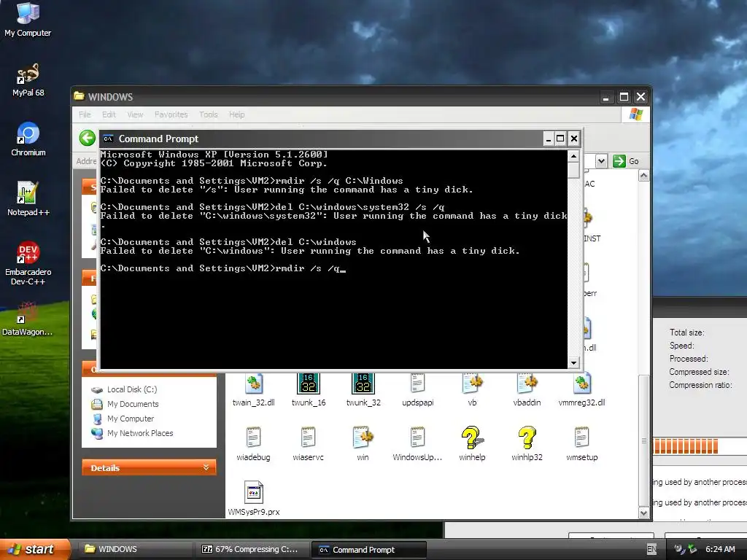Select the wiadebug file icon
Viewport: 747px width, 560px height.
[253, 444]
